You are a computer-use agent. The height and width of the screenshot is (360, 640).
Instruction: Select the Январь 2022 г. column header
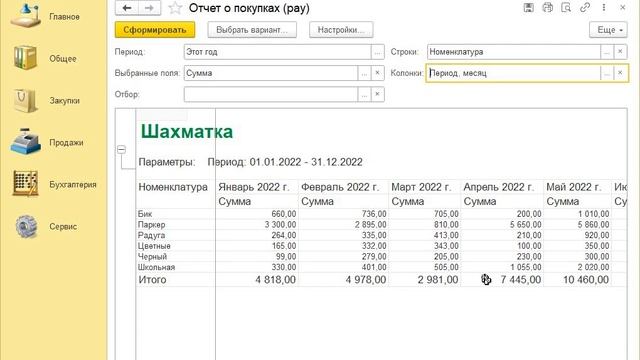tap(253, 187)
